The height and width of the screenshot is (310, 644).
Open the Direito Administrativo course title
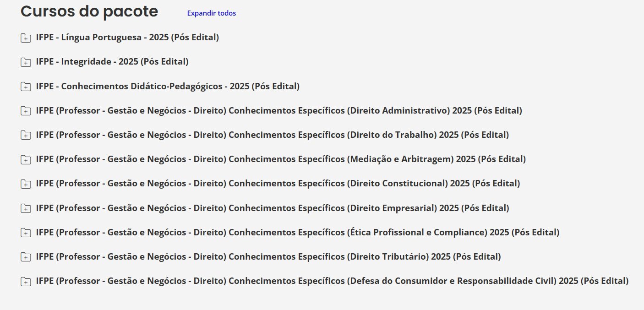click(279, 110)
